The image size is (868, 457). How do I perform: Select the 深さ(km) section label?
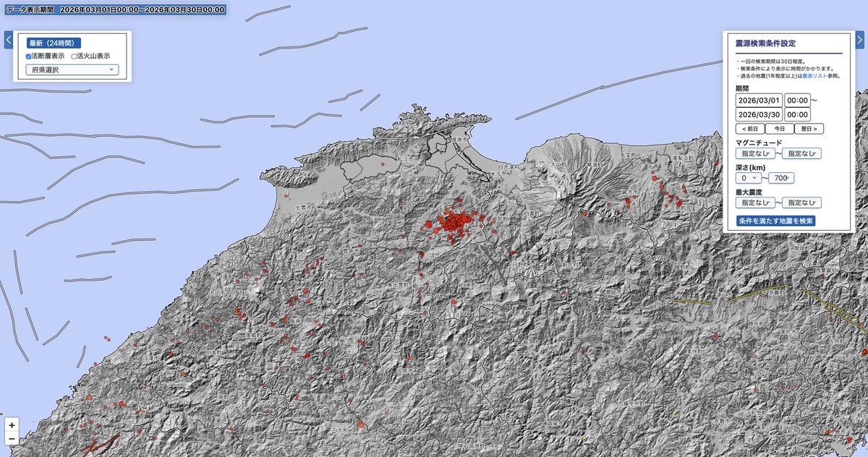point(749,167)
